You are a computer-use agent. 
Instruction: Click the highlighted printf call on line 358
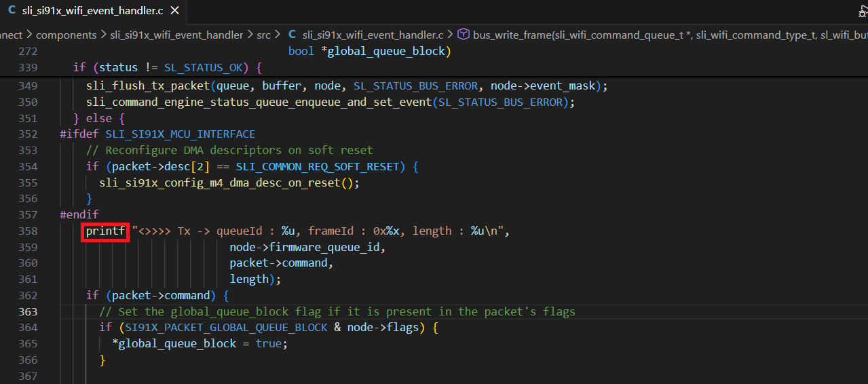tap(105, 231)
